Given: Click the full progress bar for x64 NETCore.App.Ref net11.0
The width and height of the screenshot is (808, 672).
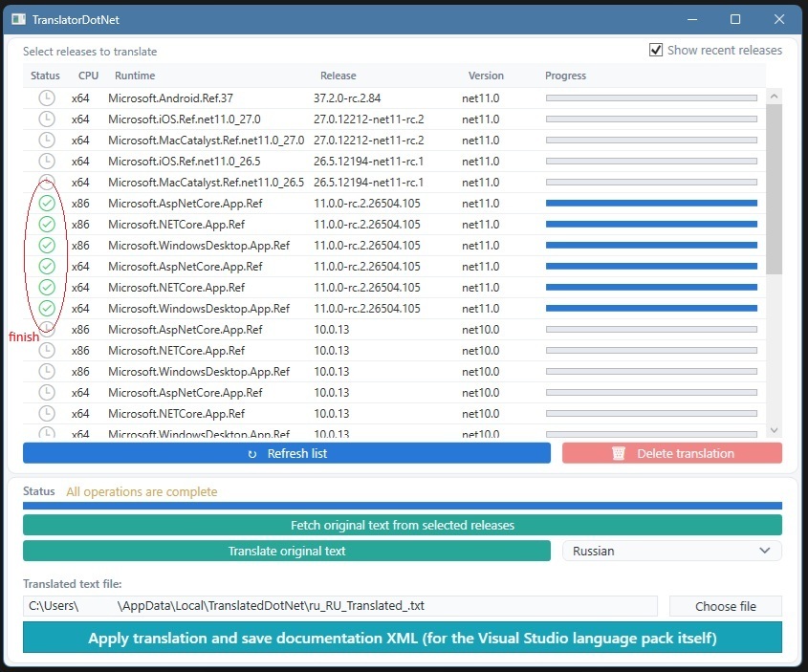Looking at the screenshot, I should 651,288.
